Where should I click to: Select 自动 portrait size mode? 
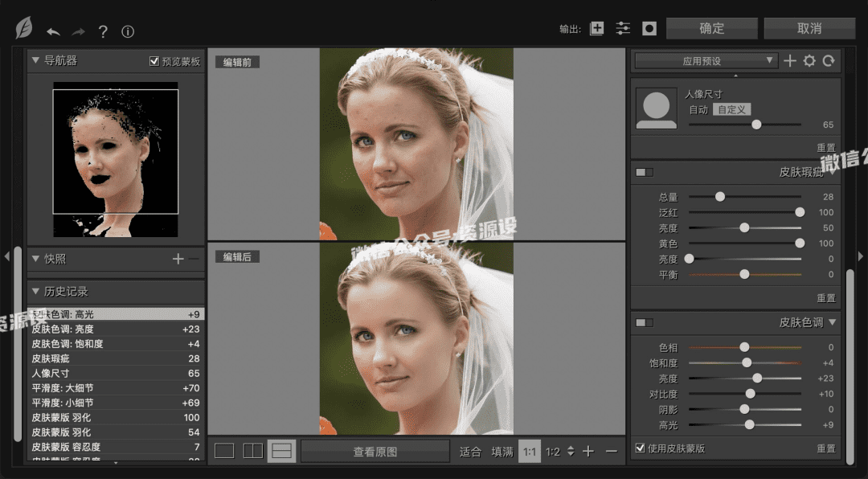(x=698, y=109)
